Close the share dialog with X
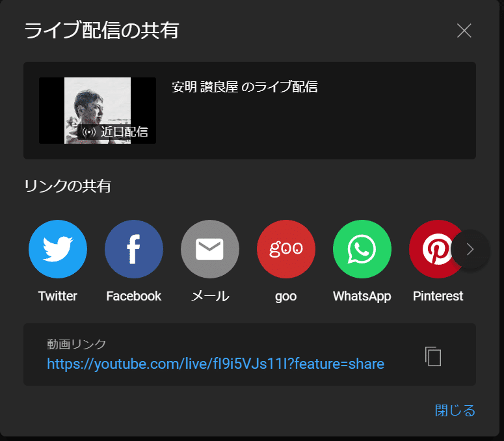504x441 pixels. point(464,31)
